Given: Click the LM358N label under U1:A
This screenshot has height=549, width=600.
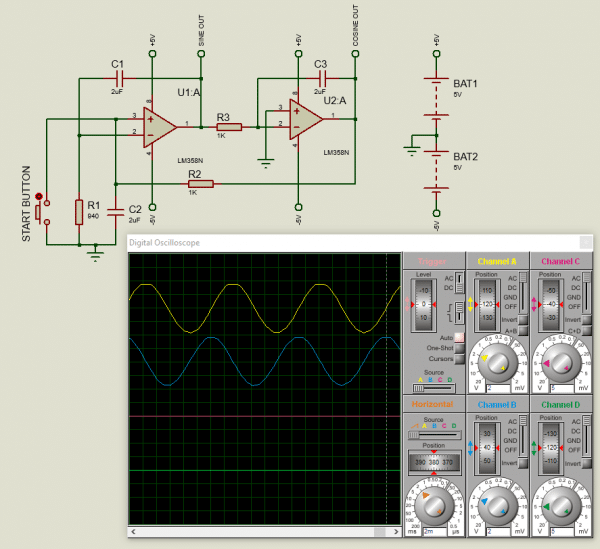Looking at the screenshot, I should [190, 160].
